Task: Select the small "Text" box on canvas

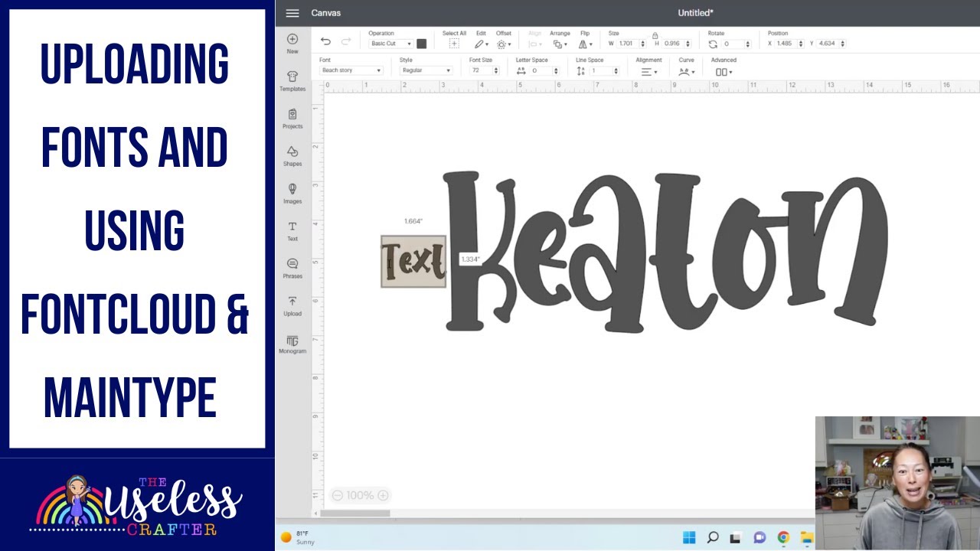Action: [x=413, y=262]
